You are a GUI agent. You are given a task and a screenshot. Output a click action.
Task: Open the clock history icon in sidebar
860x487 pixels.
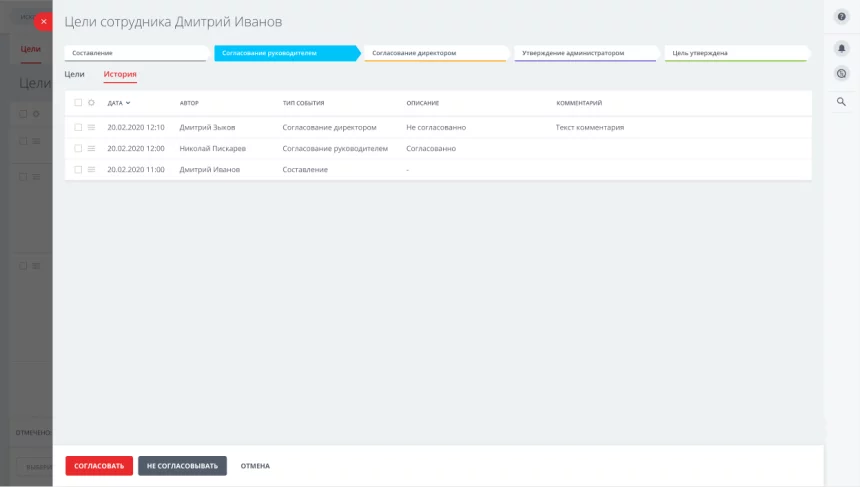841,73
